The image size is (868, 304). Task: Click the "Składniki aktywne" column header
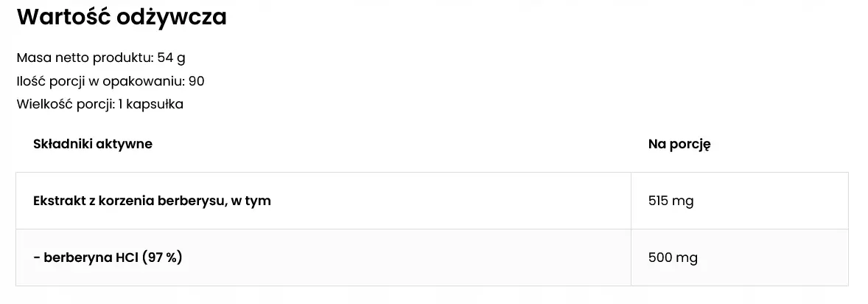pos(93,144)
